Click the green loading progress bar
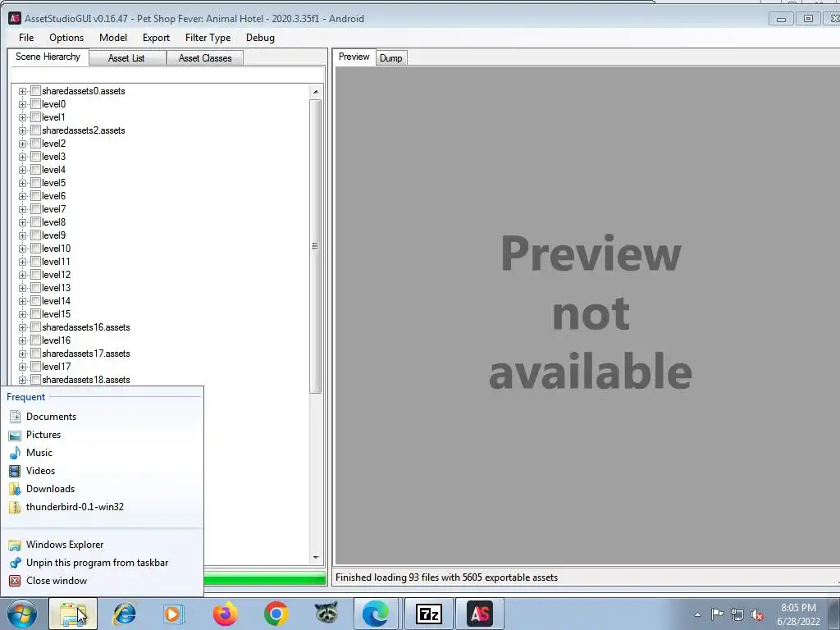 pyautogui.click(x=265, y=578)
